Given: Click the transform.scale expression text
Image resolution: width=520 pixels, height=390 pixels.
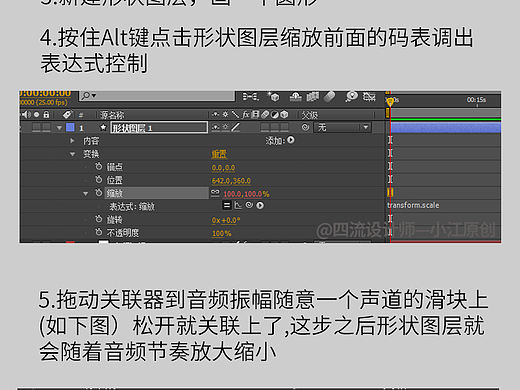Looking at the screenshot, I should tap(413, 205).
